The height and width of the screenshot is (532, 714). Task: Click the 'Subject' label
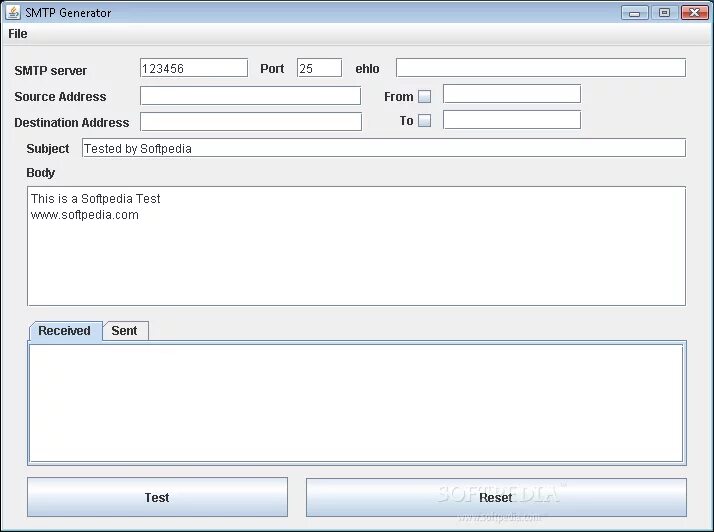tap(48, 148)
